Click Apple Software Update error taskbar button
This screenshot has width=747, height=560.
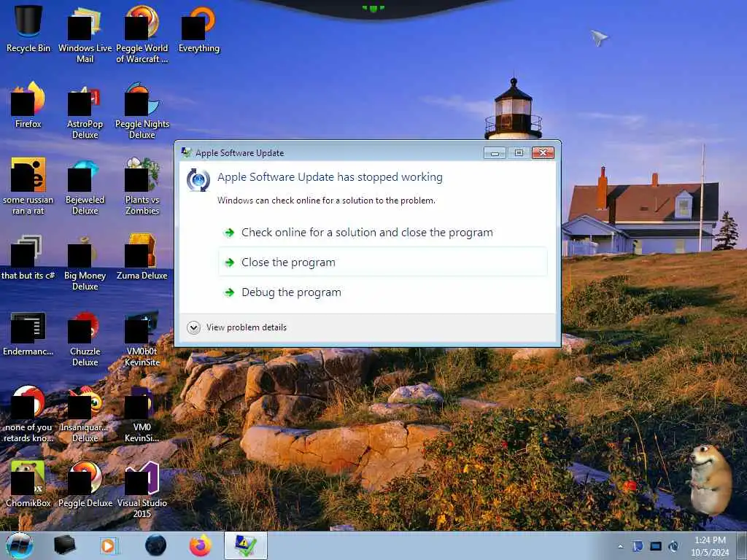pyautogui.click(x=246, y=545)
